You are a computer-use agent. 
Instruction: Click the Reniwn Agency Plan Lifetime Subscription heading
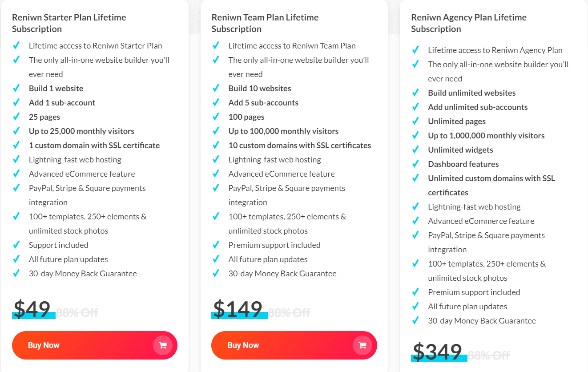468,23
